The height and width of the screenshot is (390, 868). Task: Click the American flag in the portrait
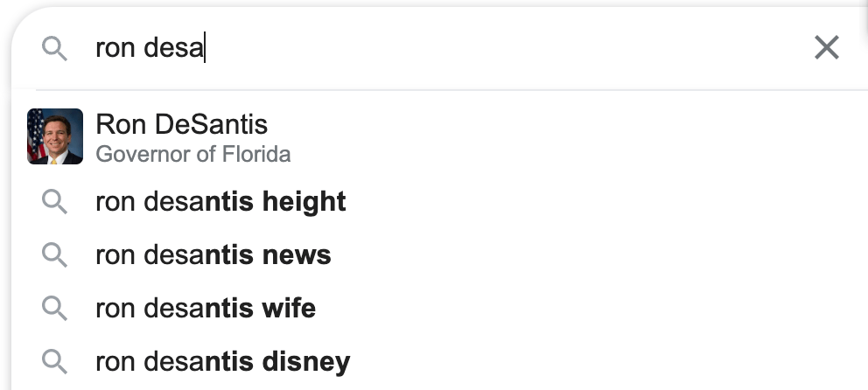click(x=36, y=131)
